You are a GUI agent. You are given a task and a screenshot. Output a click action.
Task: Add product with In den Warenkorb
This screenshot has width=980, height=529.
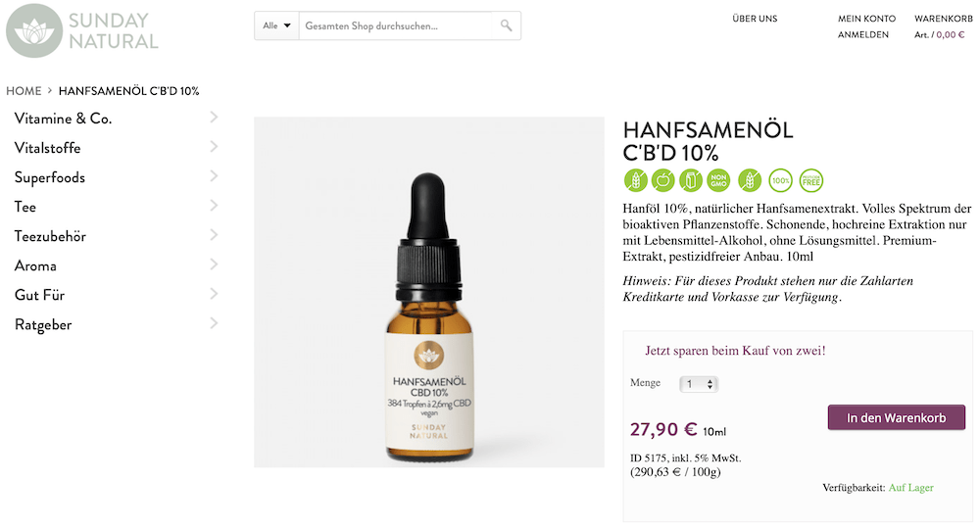click(x=897, y=417)
